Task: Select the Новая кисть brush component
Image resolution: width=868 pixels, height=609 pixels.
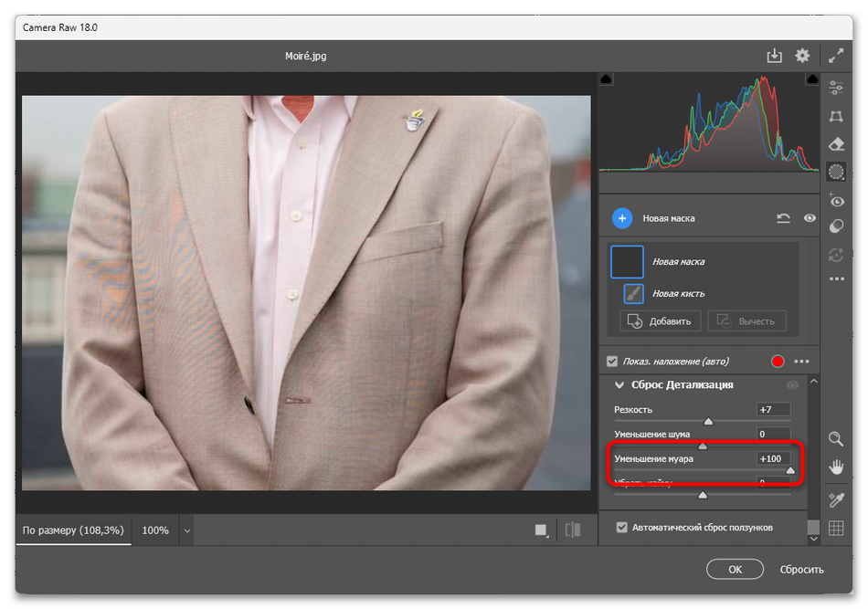Action: 633,294
